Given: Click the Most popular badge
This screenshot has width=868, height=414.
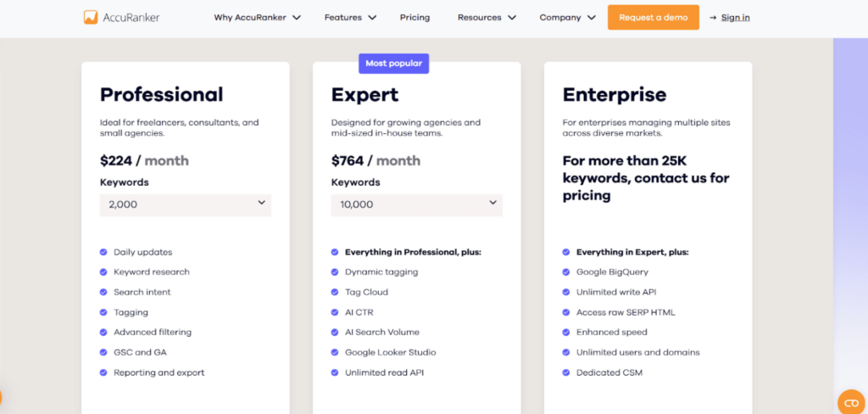Looking at the screenshot, I should pos(393,63).
